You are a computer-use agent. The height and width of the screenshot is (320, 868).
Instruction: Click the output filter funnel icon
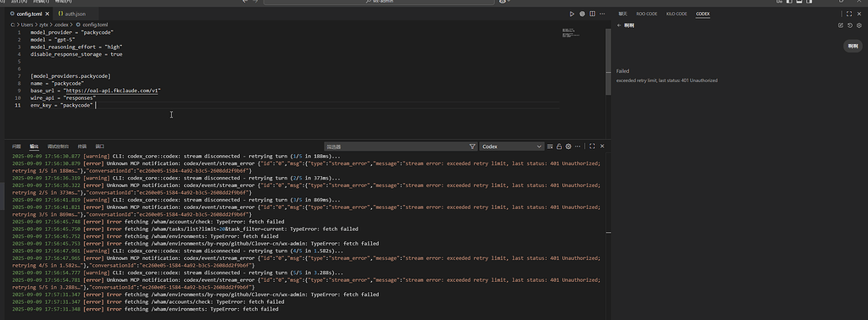[x=472, y=146]
